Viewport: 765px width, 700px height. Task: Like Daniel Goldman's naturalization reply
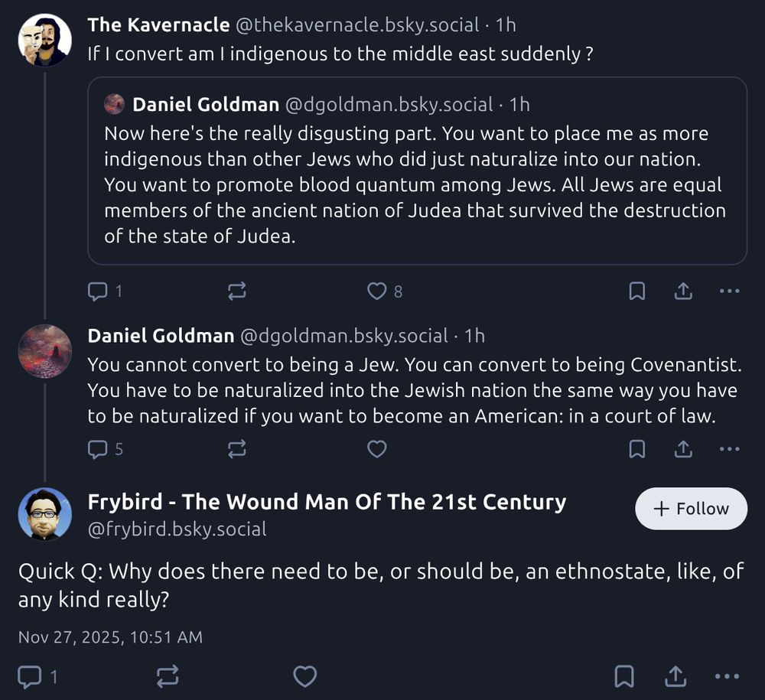click(x=376, y=449)
